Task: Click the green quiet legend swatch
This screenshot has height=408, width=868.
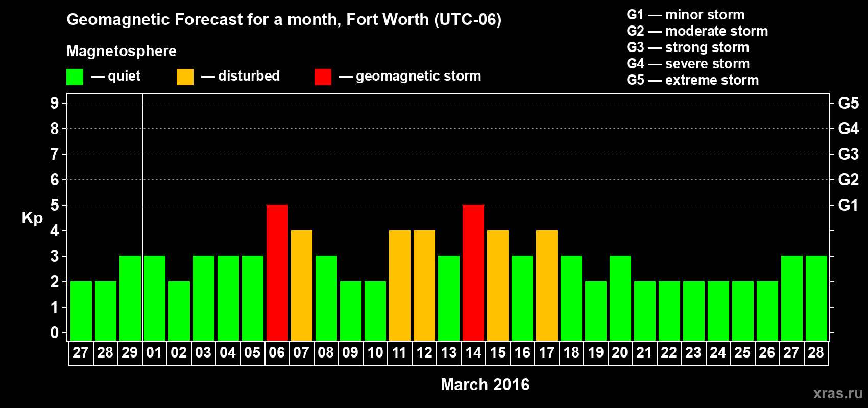Action: tap(75, 77)
